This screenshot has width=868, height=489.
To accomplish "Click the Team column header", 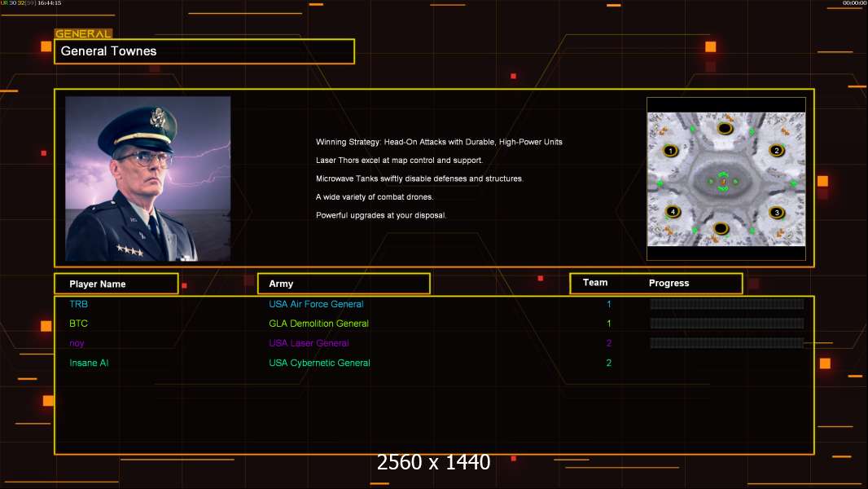I will 595,283.
